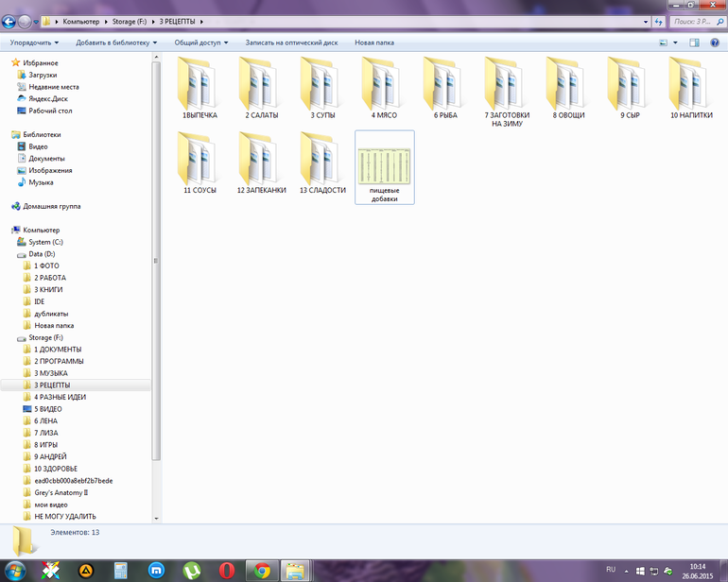Select Избранное in navigation pane

41,62
